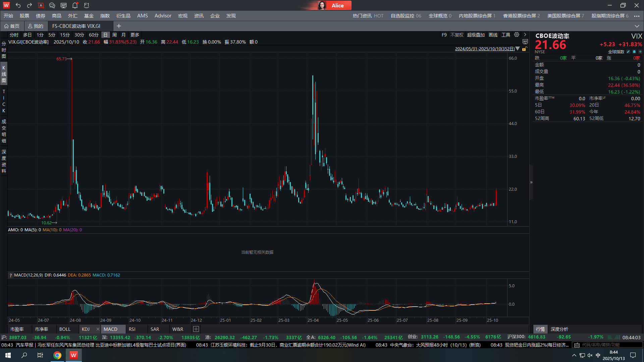Toggle 不复权 adjustment mode
644x362 pixels.
click(x=457, y=35)
